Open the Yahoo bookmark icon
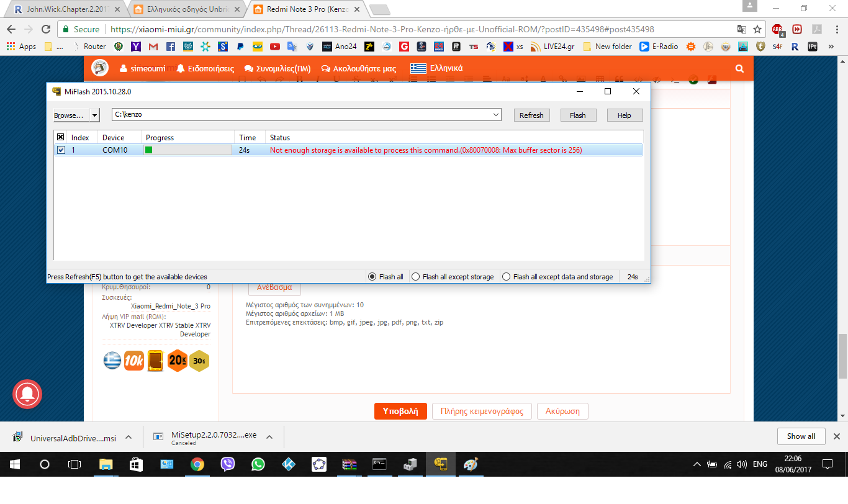Viewport: 848px width, 504px height. [x=136, y=47]
